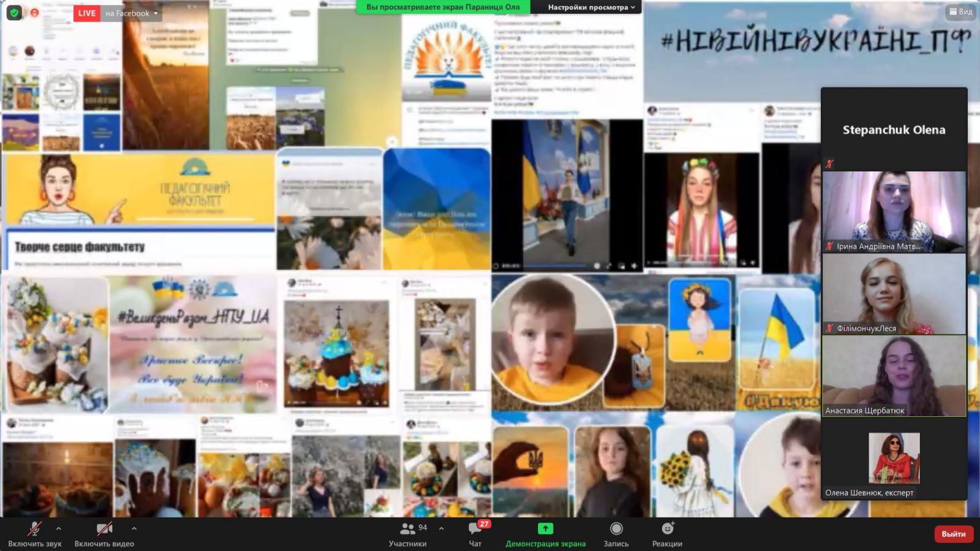Toggle camera with Включить видео
980x551 pixels.
point(104,534)
